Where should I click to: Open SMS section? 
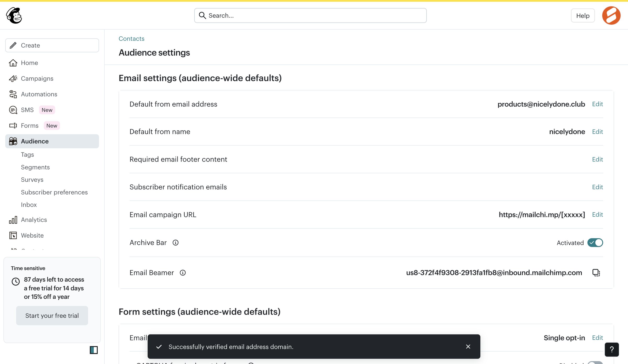[x=52, y=110]
